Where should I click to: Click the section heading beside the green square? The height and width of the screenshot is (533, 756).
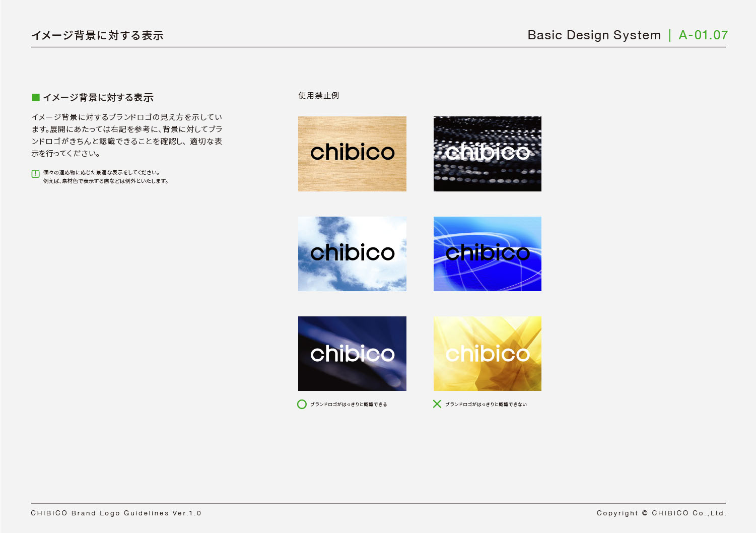point(98,97)
